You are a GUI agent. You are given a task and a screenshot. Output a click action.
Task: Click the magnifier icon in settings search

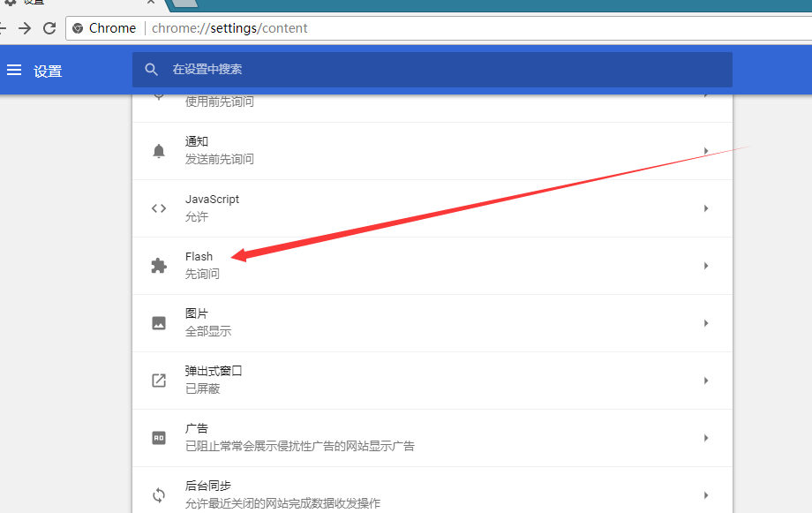(152, 70)
